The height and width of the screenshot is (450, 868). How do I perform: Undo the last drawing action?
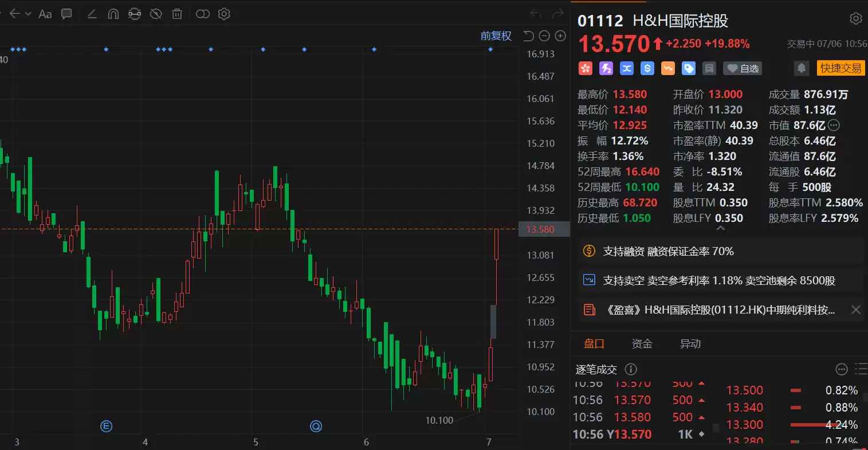536,14
